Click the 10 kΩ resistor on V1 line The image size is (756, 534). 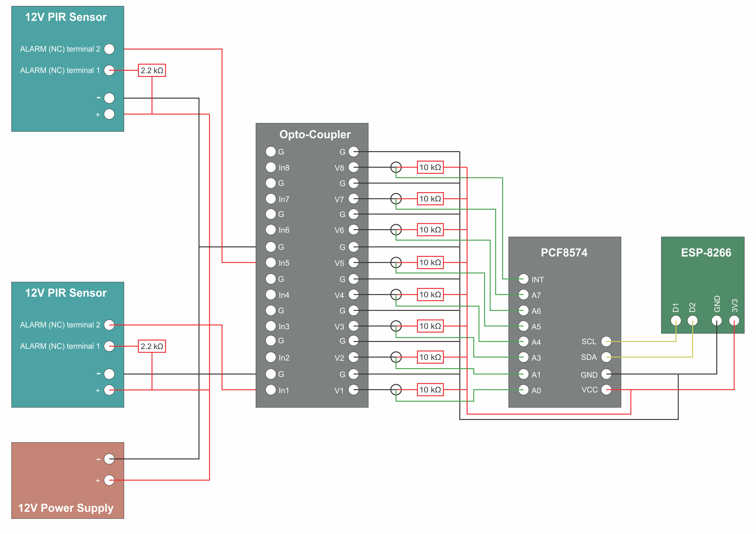[430, 390]
